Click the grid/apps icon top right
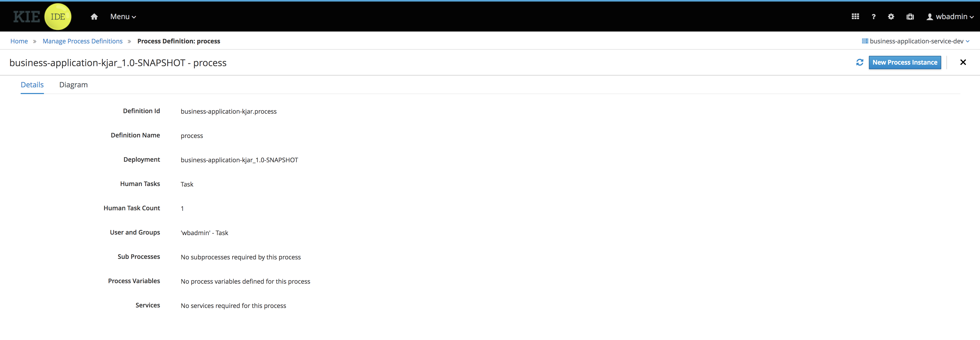This screenshot has height=340, width=980. tap(856, 17)
